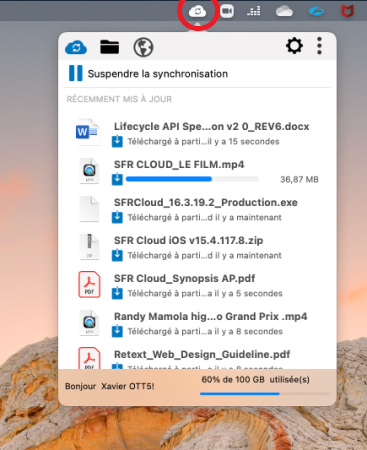Open the local sync folder icon
The image size is (367, 450).
tap(110, 47)
